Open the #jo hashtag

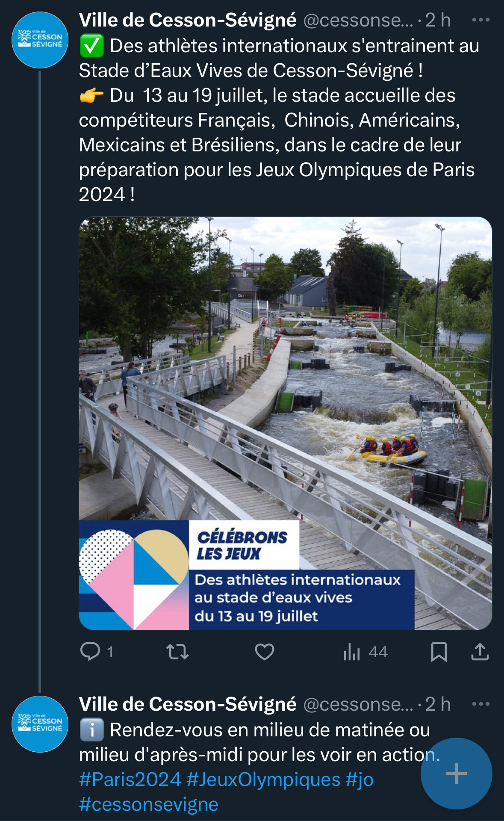360,780
